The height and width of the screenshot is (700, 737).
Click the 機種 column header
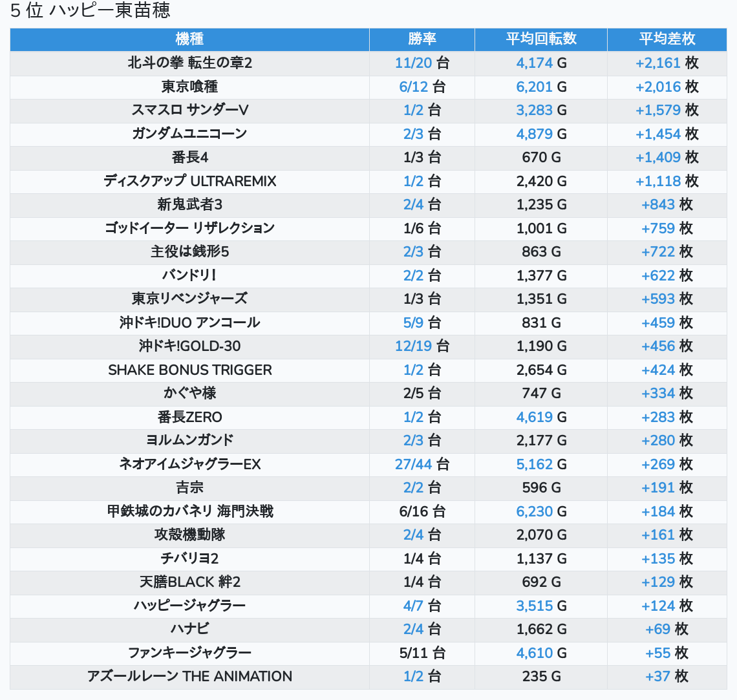pyautogui.click(x=189, y=39)
